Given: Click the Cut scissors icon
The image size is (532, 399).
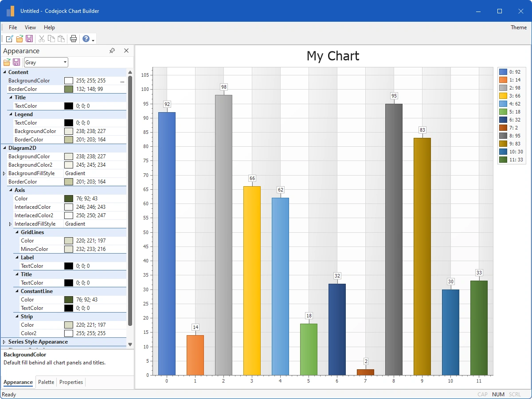Looking at the screenshot, I should pos(42,39).
